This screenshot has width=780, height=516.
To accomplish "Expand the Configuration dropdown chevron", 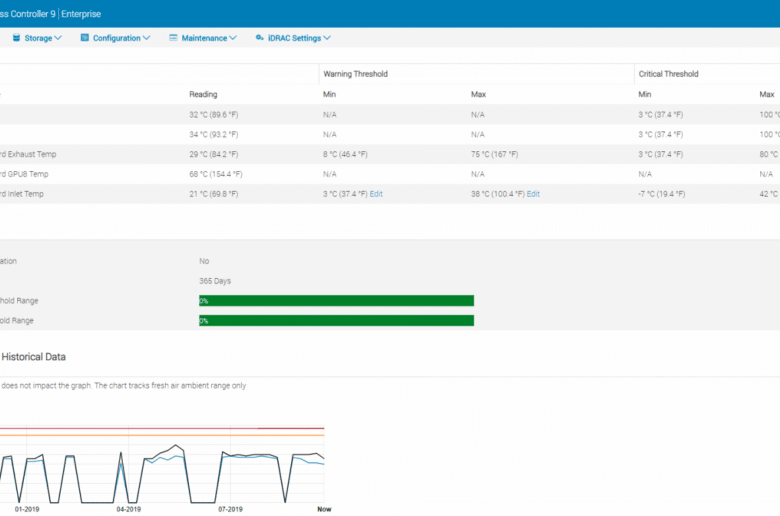I will click(x=146, y=38).
